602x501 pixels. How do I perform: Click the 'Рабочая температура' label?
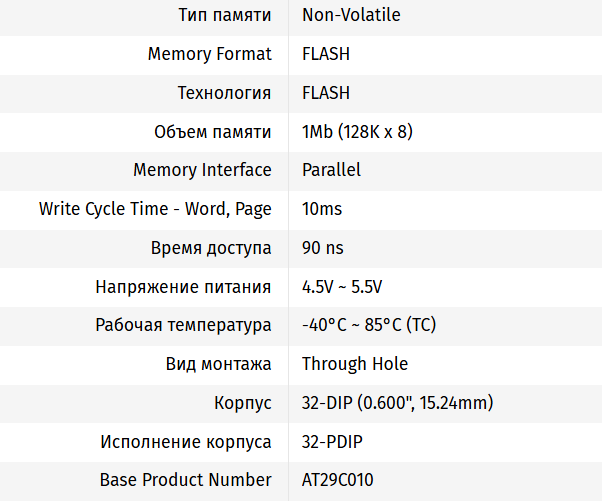[183, 325]
